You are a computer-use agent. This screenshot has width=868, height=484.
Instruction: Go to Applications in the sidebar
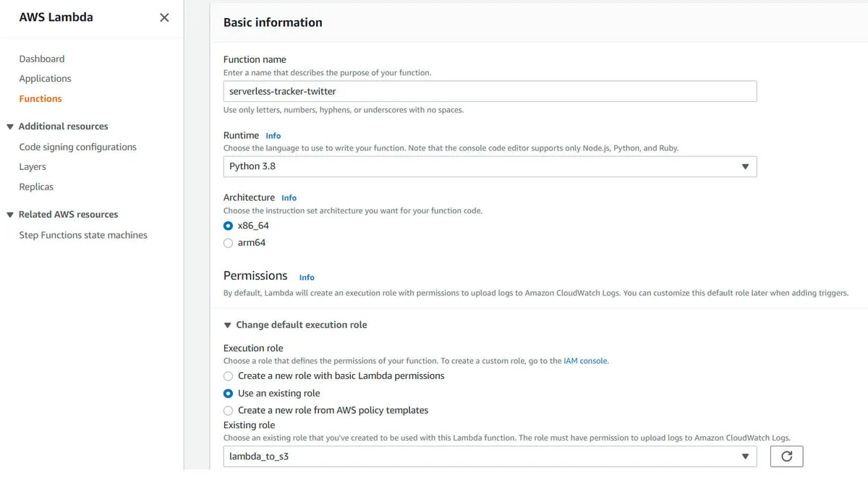click(45, 78)
